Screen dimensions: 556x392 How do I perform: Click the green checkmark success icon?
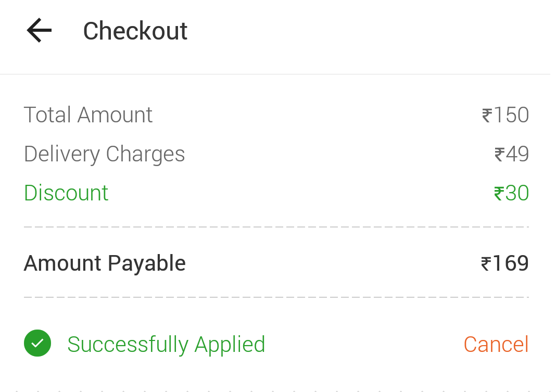pyautogui.click(x=37, y=343)
